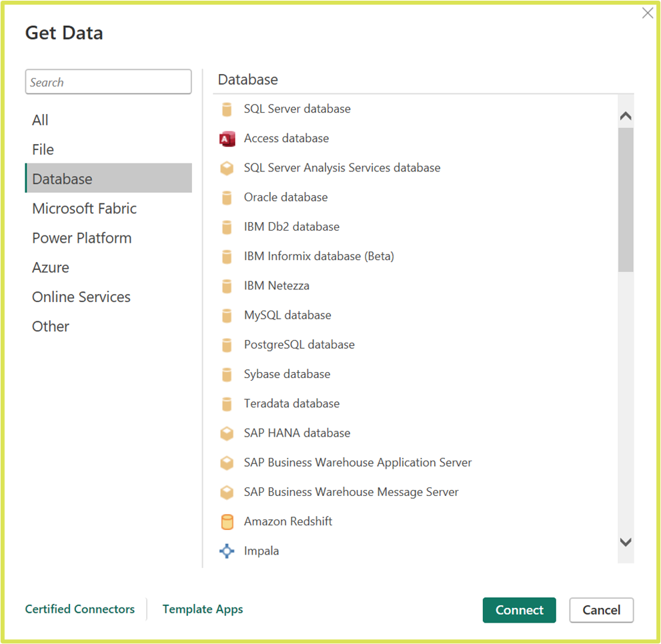
Task: Select 'SAP Business Warehouse Message Server' text
Action: click(351, 493)
